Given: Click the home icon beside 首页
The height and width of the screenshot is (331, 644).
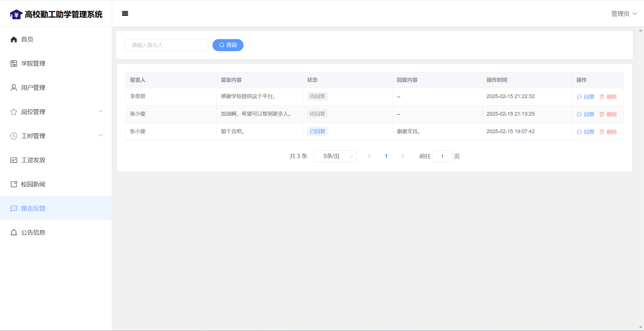Looking at the screenshot, I should (x=14, y=39).
